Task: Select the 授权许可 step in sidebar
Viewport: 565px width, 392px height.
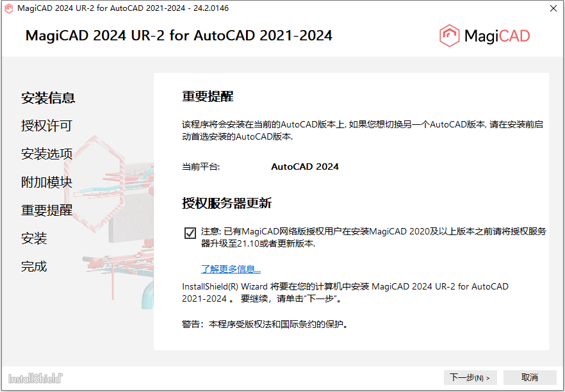Action: click(47, 126)
